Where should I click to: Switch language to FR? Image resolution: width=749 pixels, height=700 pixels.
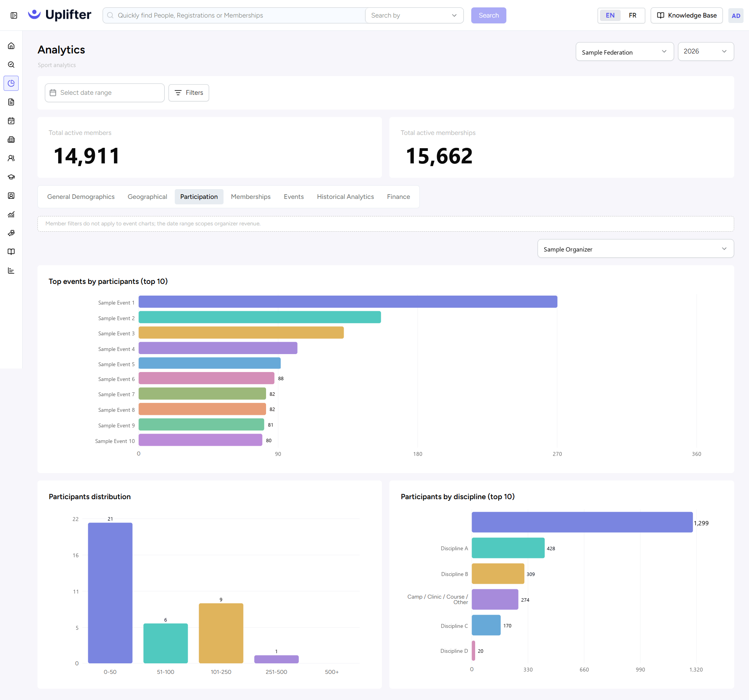coord(632,16)
